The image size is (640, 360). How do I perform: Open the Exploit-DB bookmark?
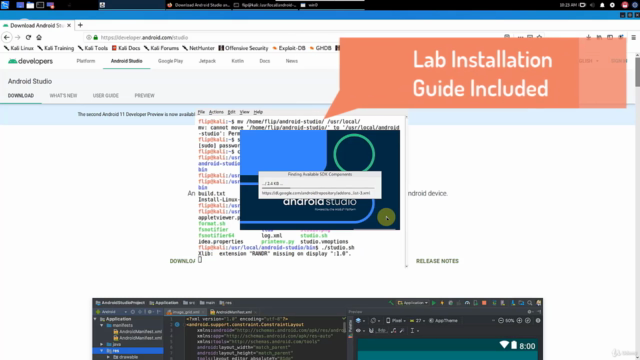pos(289,48)
